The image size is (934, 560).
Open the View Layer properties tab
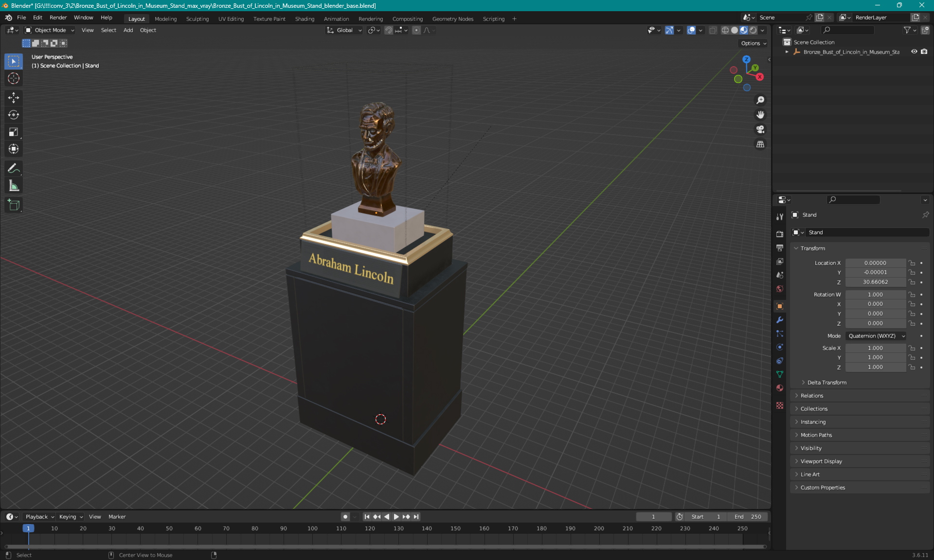tap(780, 262)
